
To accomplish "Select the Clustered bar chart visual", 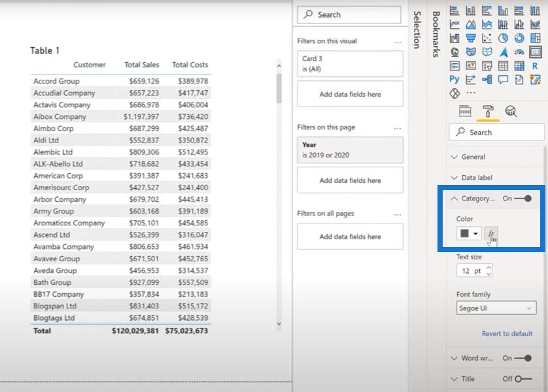I will click(x=487, y=11).
